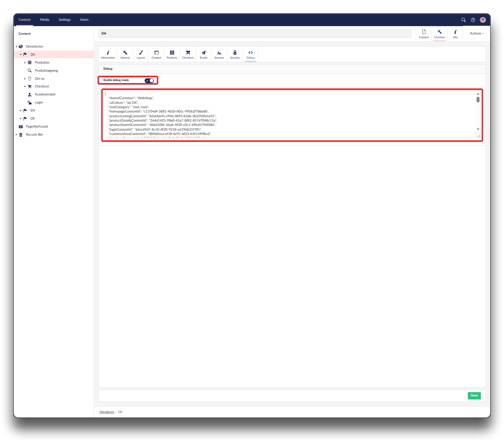The height and width of the screenshot is (442, 504).
Task: Open the Chainbox wrench app
Action: click(x=439, y=34)
